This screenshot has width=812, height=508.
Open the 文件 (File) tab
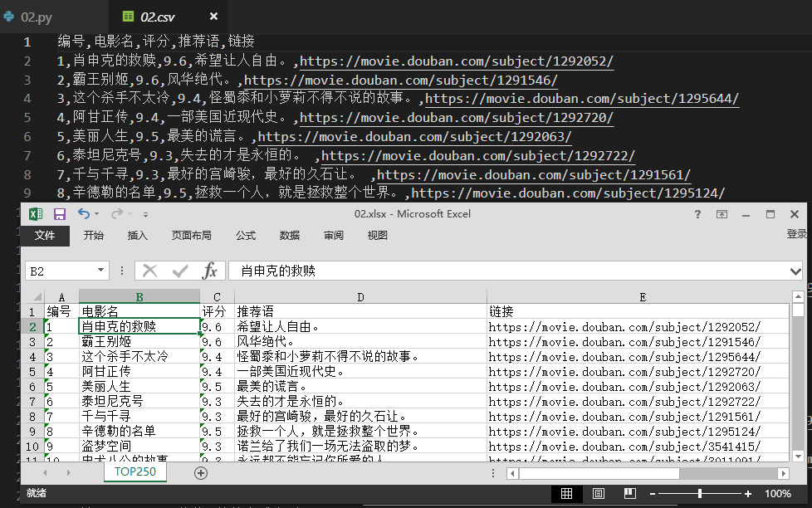coord(45,236)
